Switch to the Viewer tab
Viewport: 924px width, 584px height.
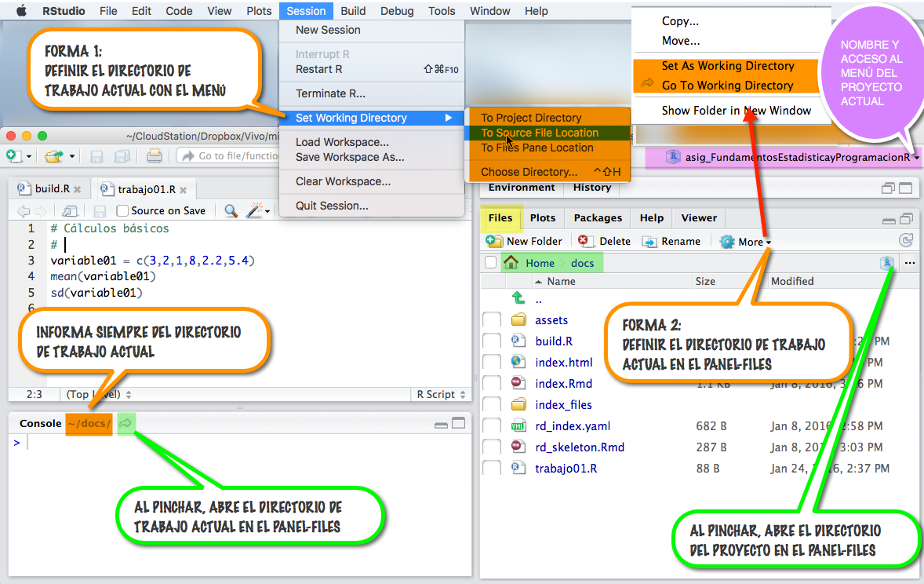tap(699, 217)
